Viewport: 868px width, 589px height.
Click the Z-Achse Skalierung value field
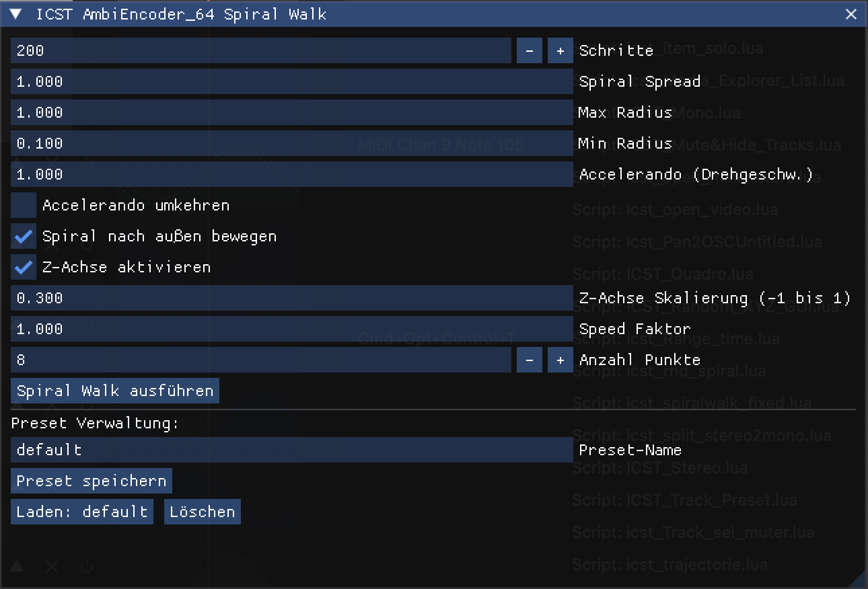pos(291,298)
